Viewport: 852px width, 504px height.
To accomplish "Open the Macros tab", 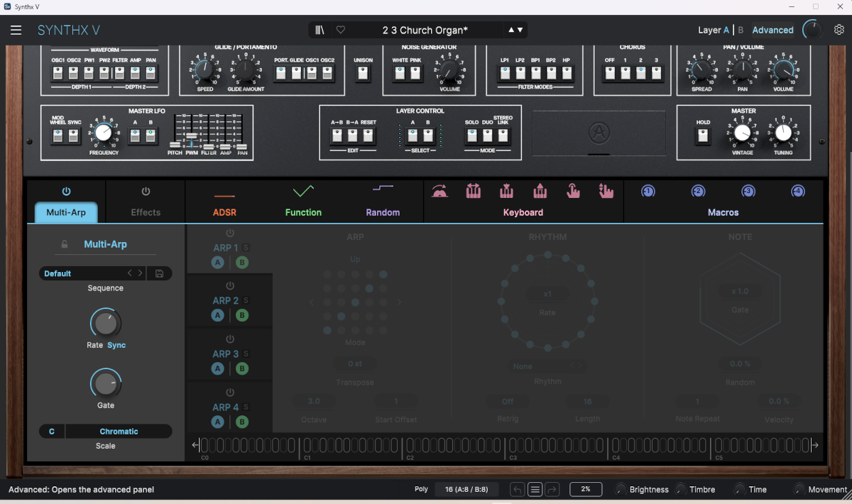I will (723, 212).
